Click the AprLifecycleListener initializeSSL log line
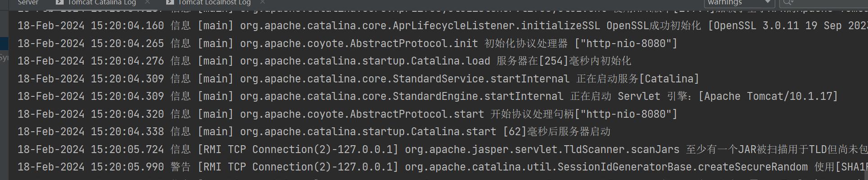 click(x=443, y=26)
